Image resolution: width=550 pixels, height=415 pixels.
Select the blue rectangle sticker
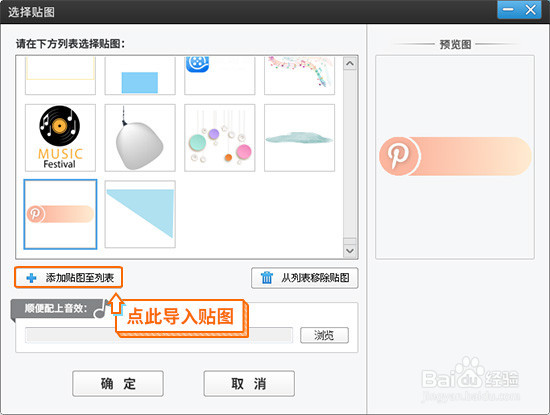pyautogui.click(x=140, y=76)
